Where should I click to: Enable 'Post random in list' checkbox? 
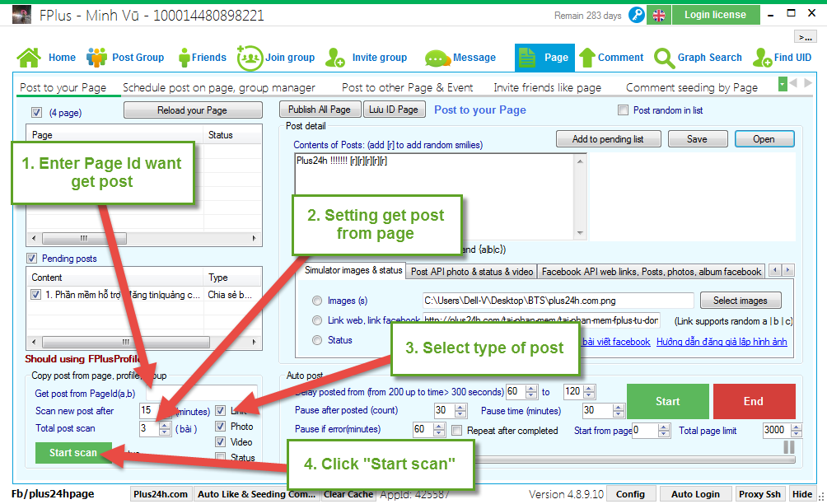point(623,110)
